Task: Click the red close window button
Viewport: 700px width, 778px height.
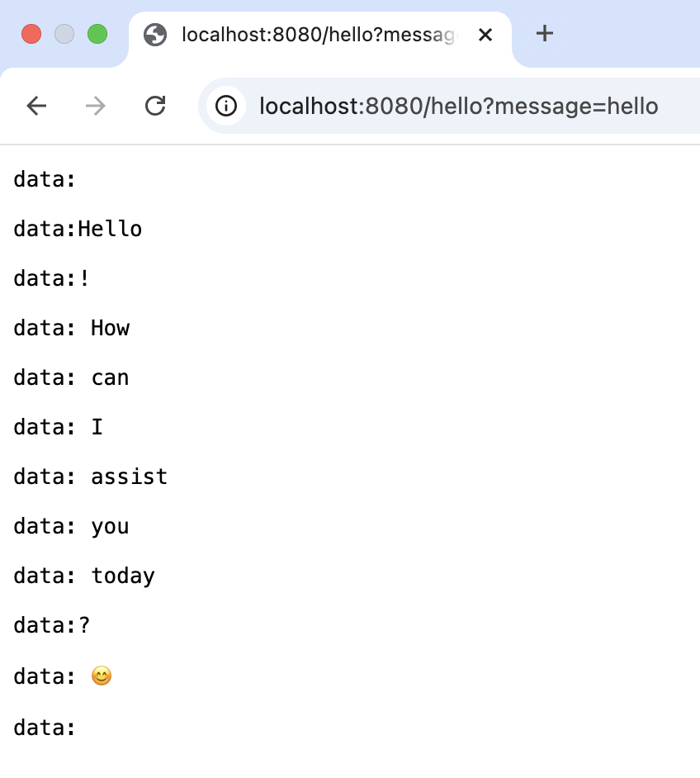Action: click(x=31, y=34)
